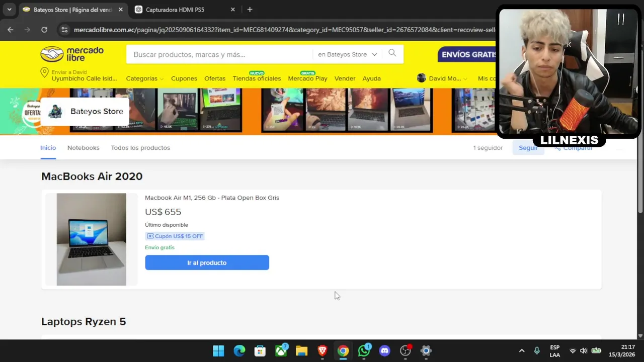Viewport: 644px width, 362px height.
Task: Select the Inicio store tab
Action: tap(48, 148)
